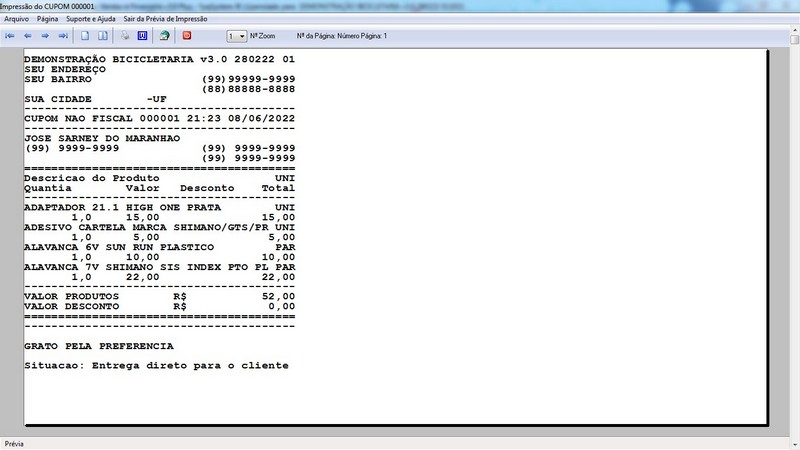Click 'VALOR DESCONTO' 0,00 line
This screenshot has height=450, width=800.
click(159, 307)
